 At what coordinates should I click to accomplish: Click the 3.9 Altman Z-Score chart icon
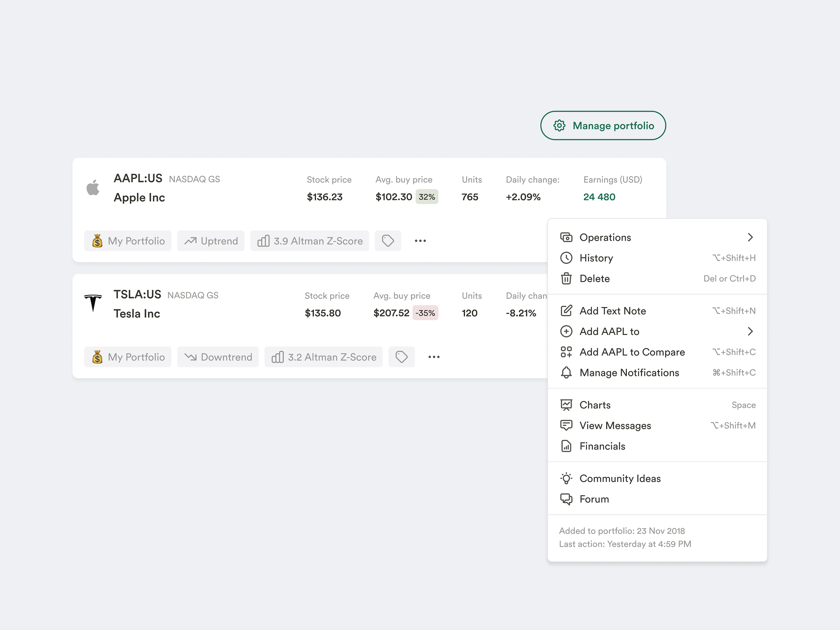pos(264,240)
